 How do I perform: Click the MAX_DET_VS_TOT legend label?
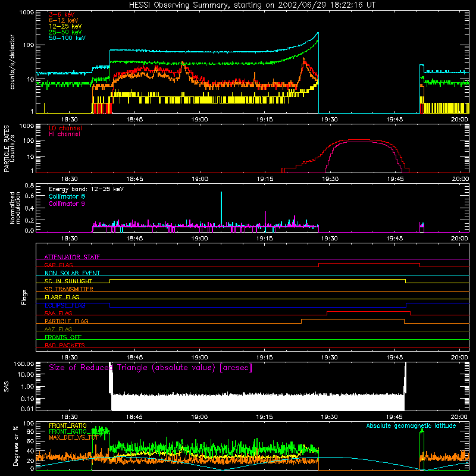pyautogui.click(x=73, y=437)
